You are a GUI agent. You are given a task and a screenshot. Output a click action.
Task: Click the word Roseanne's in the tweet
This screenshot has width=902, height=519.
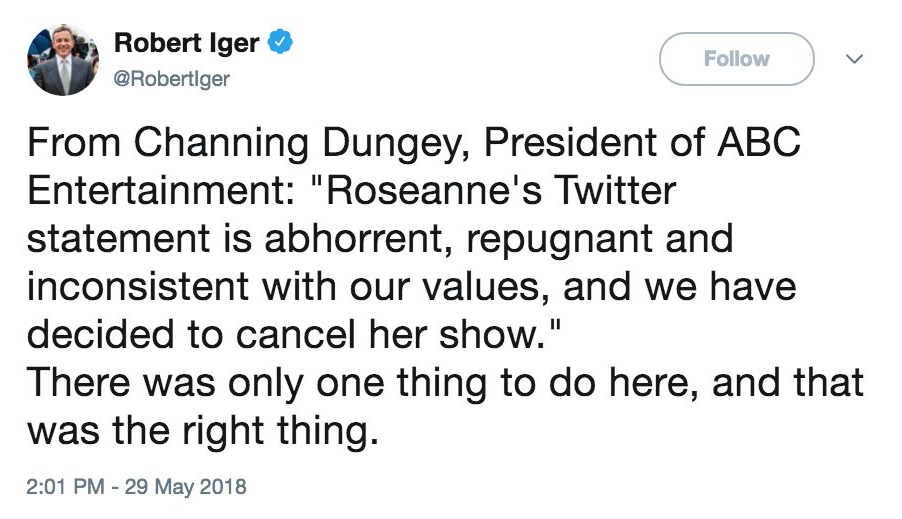(x=434, y=190)
